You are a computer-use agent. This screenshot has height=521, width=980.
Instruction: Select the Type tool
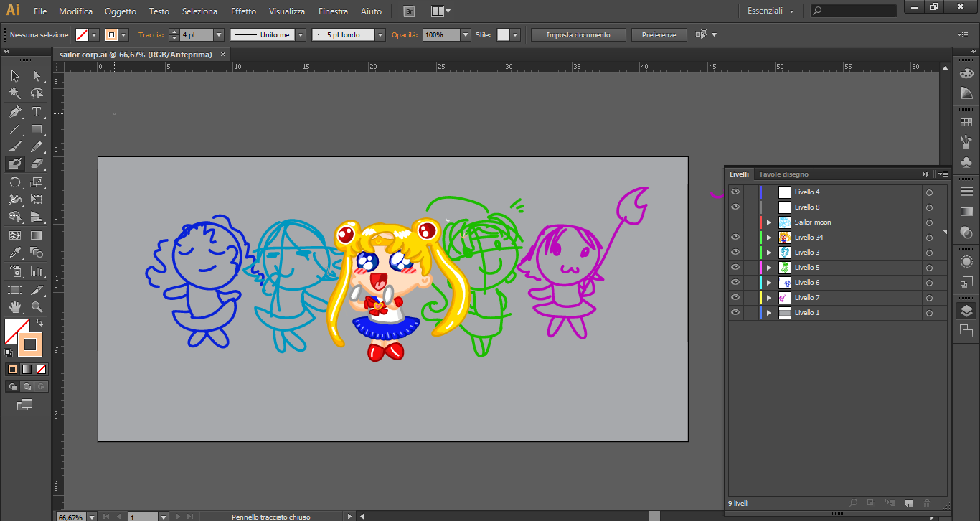click(x=37, y=112)
